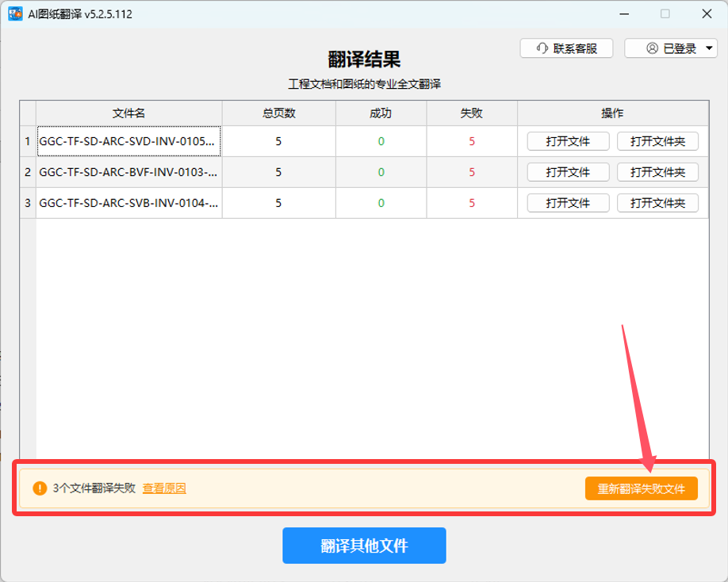Click success count 0 in row 3
The width and height of the screenshot is (728, 582).
381,203
